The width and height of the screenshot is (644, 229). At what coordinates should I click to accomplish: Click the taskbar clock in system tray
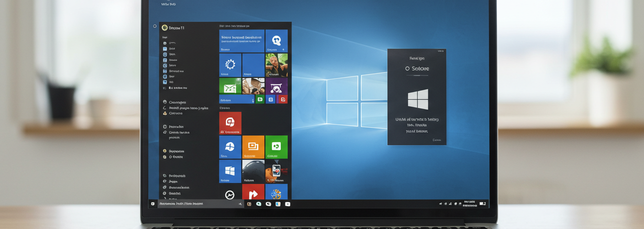pyautogui.click(x=469, y=203)
